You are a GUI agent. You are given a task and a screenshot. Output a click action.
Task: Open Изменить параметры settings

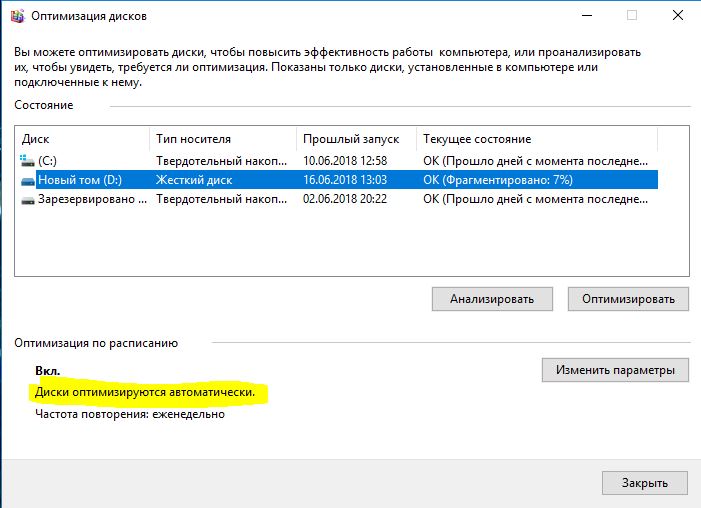(x=615, y=370)
